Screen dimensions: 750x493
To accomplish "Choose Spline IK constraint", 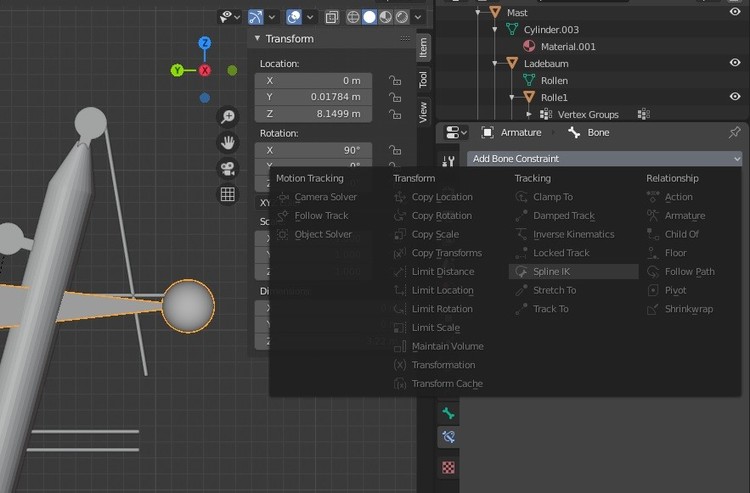I will [574, 272].
